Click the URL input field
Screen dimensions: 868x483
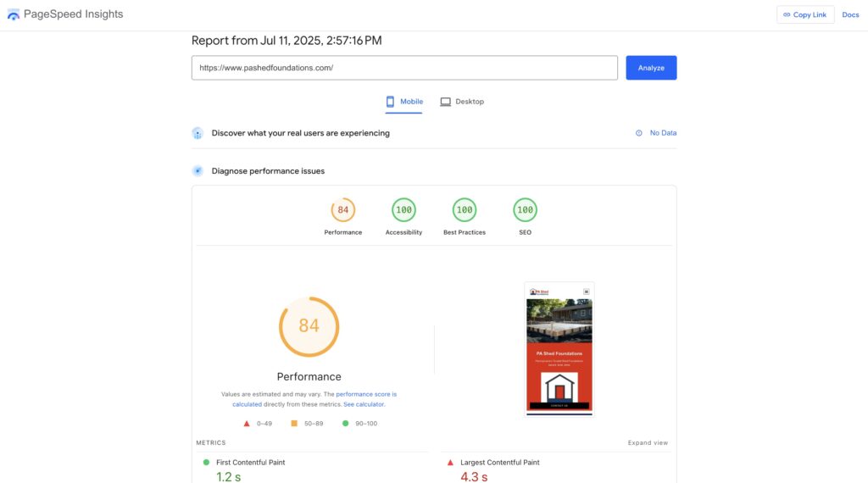point(403,68)
